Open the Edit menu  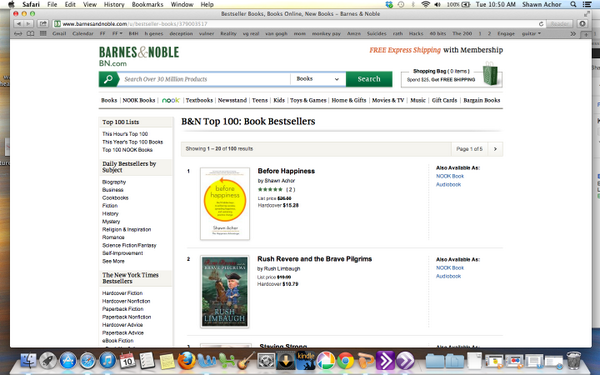(x=70, y=4)
